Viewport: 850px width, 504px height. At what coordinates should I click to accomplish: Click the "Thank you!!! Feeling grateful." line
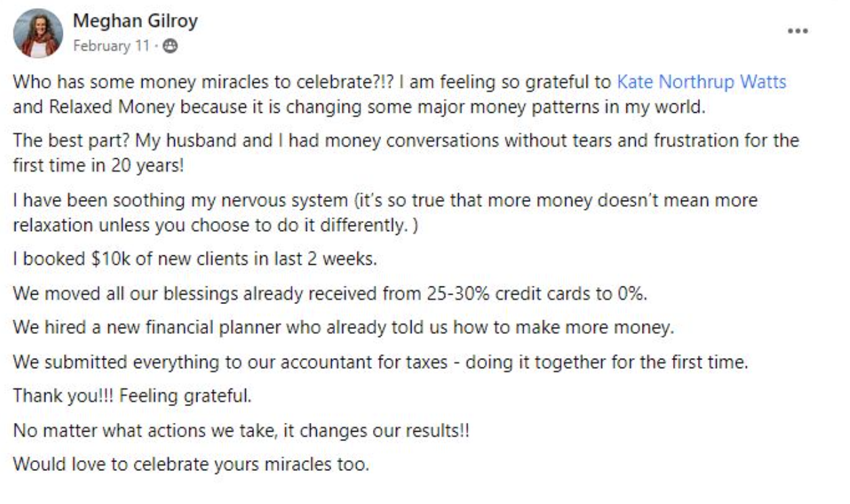132,395
